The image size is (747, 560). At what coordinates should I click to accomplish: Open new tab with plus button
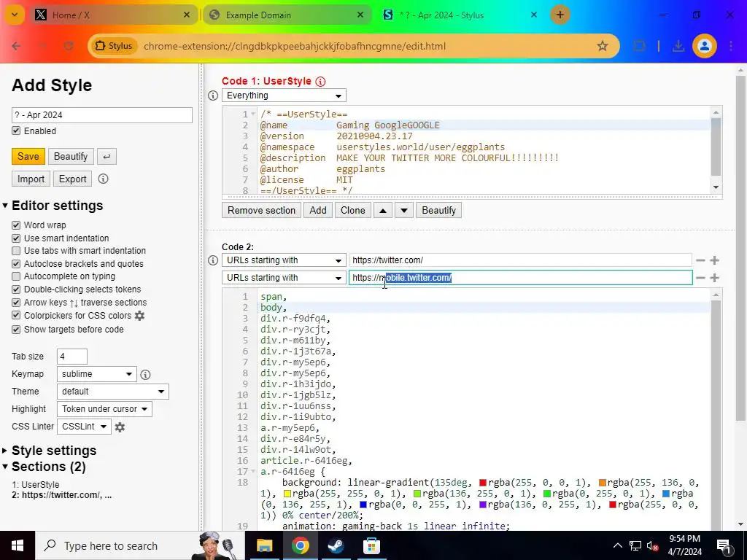[560, 15]
